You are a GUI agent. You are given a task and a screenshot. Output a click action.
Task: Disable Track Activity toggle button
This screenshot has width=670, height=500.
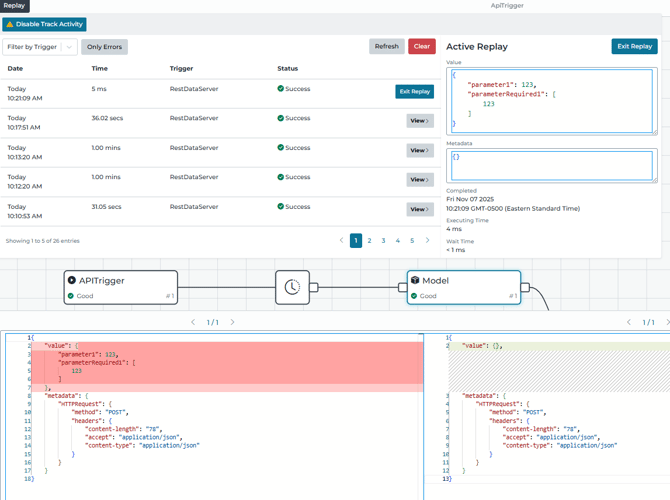tap(44, 24)
